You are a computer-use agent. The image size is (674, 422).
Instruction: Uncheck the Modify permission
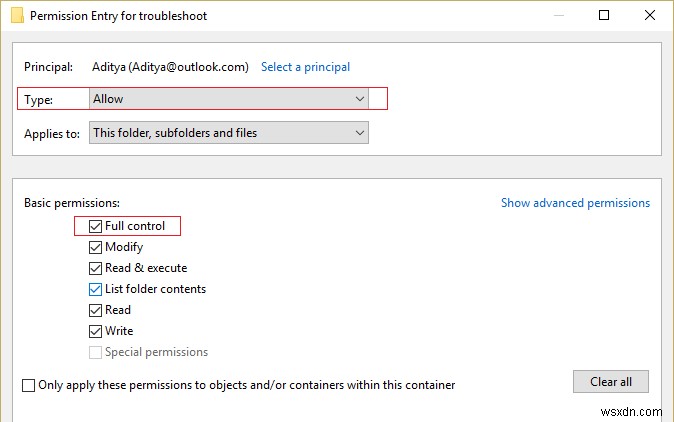[95, 248]
